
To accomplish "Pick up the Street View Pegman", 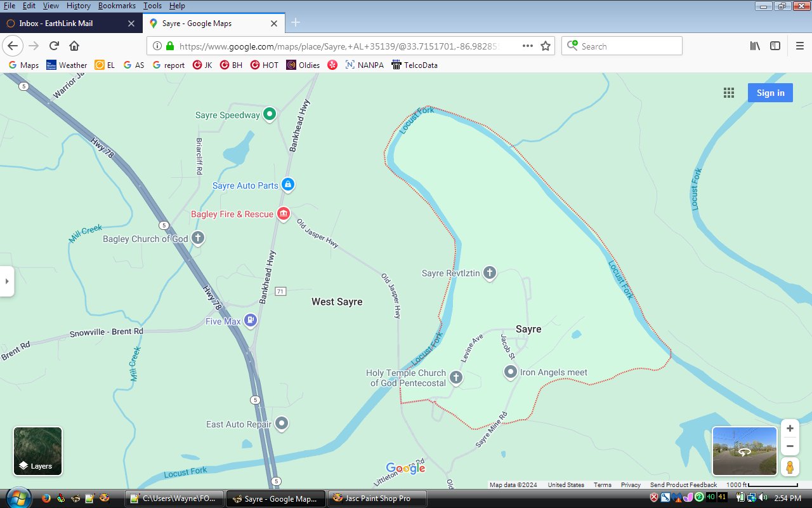I will (790, 467).
